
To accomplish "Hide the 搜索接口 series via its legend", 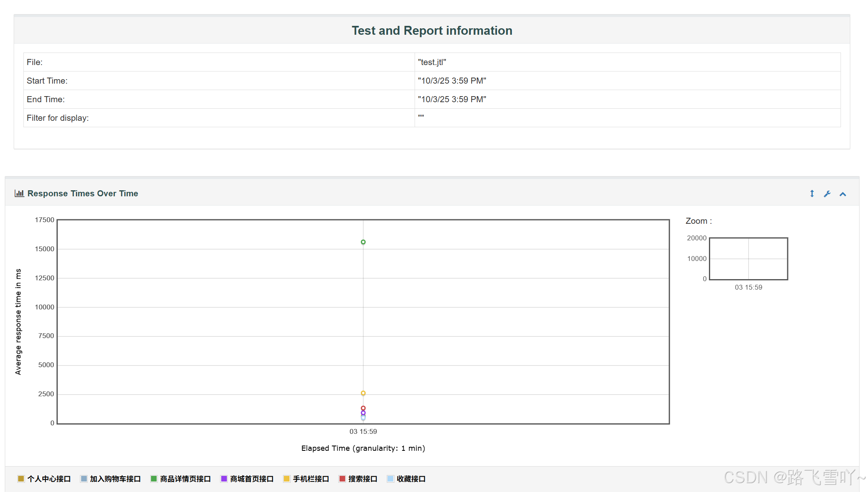I will click(x=362, y=479).
